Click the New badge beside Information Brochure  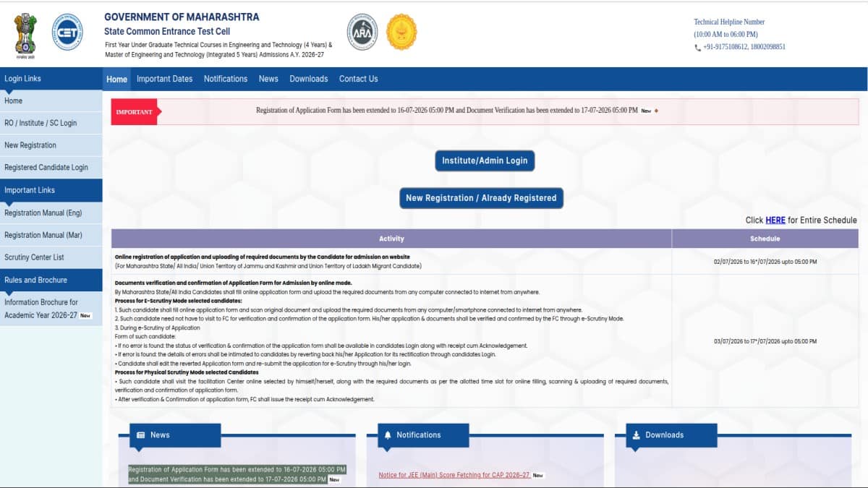click(x=85, y=316)
